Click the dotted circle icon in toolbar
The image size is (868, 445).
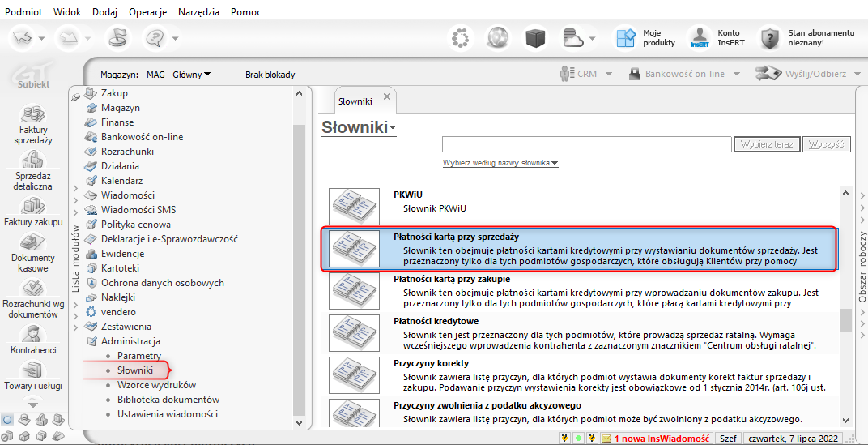coord(460,37)
